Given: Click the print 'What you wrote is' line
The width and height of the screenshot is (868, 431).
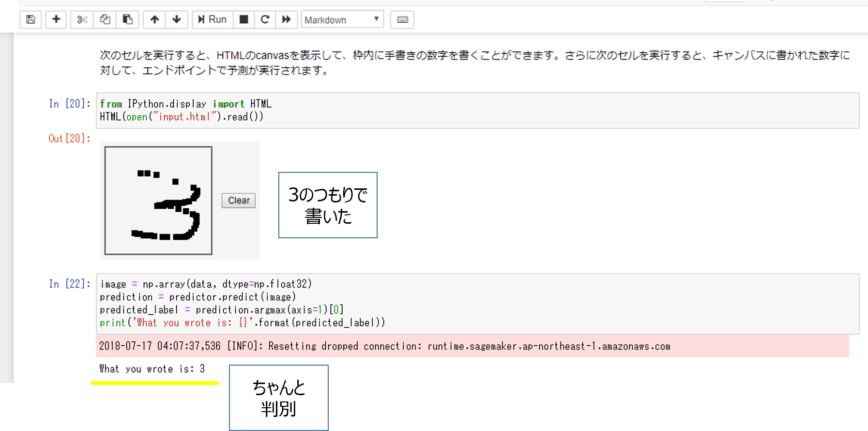Looking at the screenshot, I should coord(243,323).
